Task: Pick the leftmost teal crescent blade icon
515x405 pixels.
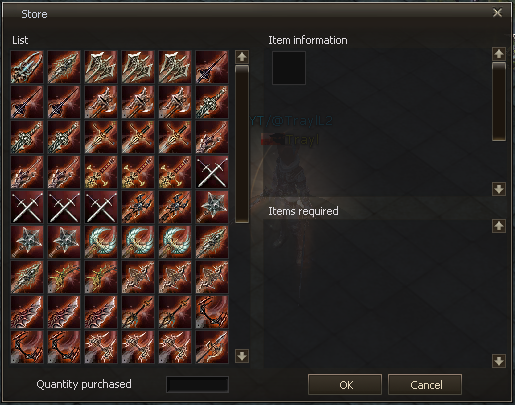Action: coord(101,242)
